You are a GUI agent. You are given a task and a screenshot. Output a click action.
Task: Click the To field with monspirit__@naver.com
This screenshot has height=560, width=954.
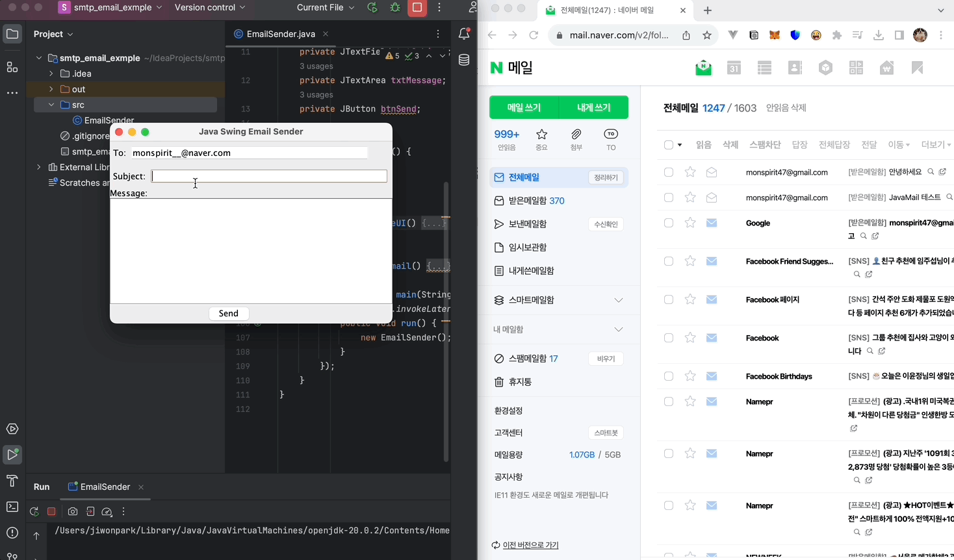pyautogui.click(x=249, y=153)
